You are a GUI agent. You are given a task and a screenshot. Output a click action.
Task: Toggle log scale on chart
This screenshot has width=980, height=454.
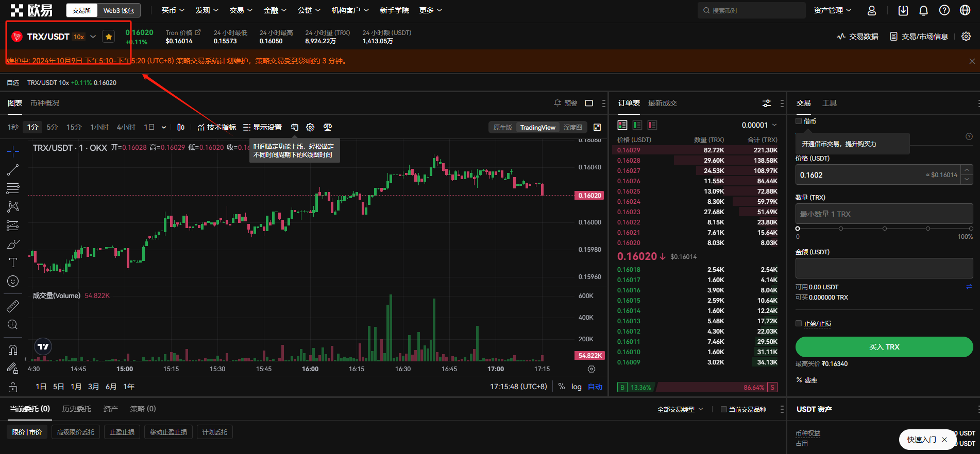coord(577,387)
